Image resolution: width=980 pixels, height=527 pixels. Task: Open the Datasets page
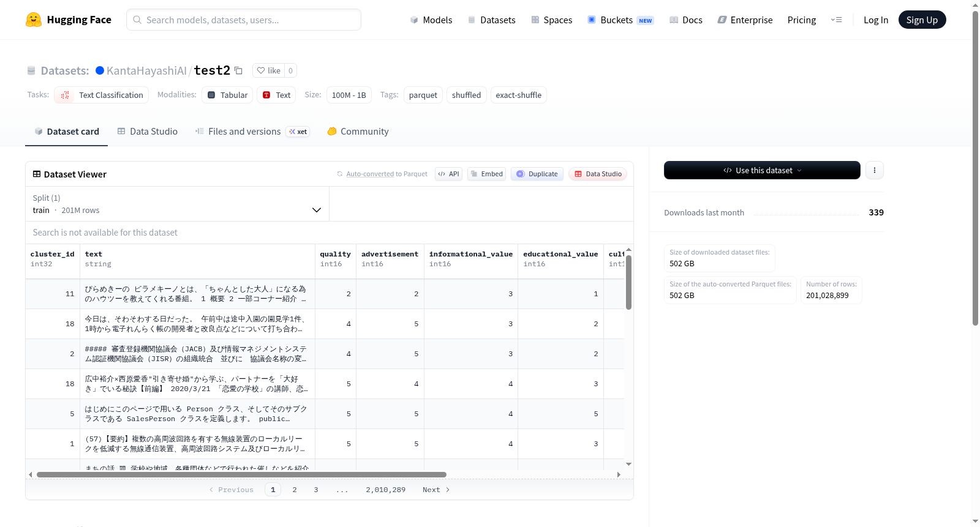492,20
